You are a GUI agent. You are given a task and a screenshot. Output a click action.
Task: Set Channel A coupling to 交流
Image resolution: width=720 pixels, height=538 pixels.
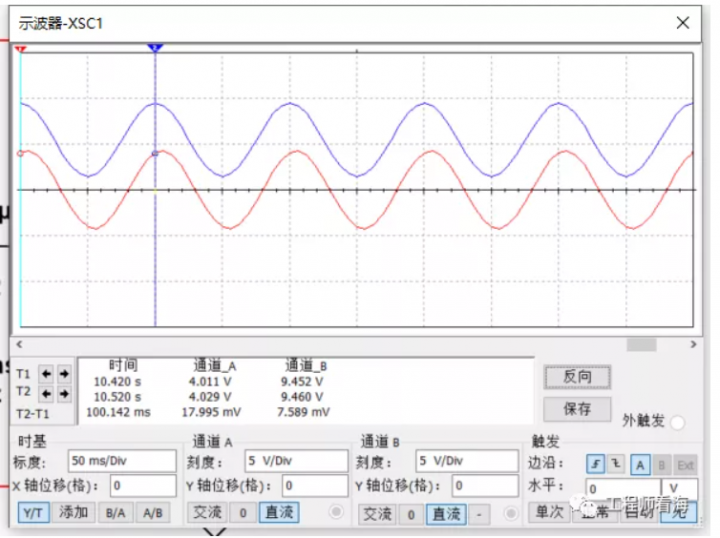coord(208,512)
